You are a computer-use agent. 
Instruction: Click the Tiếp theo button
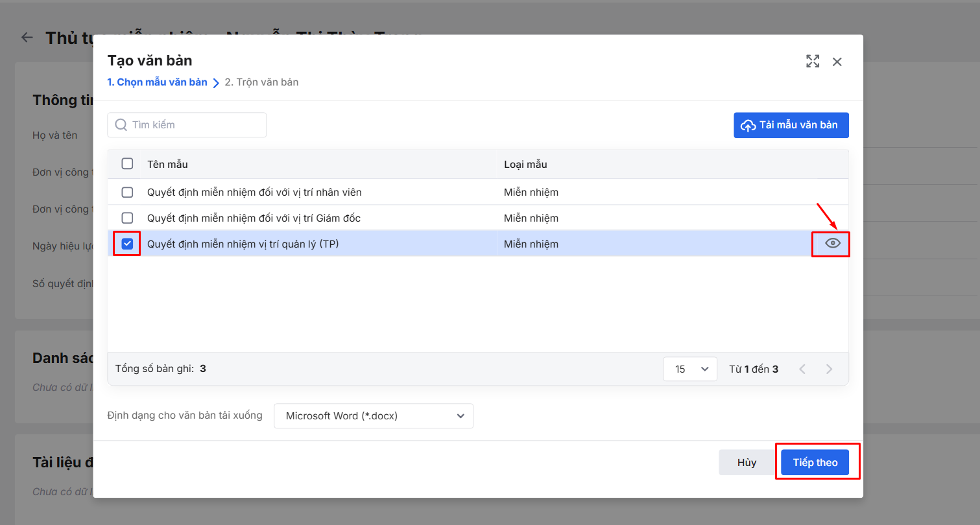pyautogui.click(x=815, y=463)
